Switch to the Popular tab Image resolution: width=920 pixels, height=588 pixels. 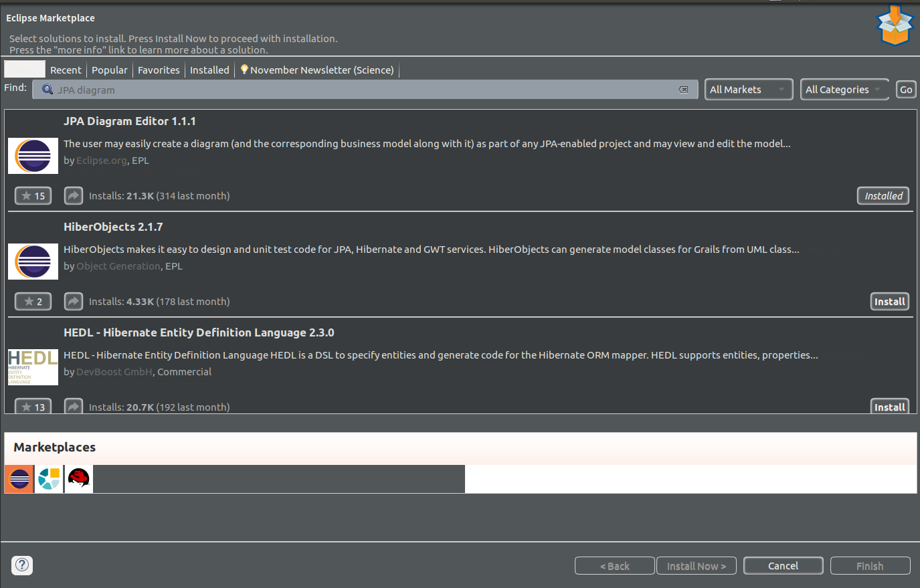coord(109,70)
